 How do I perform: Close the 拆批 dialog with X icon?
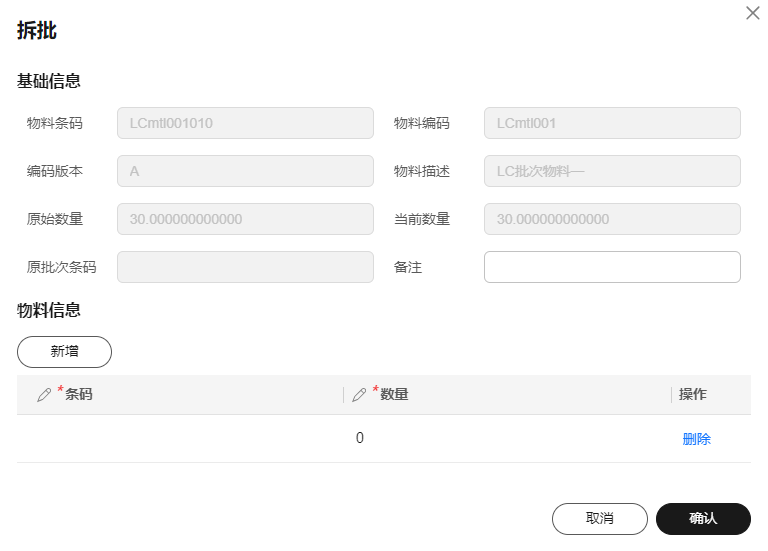coord(753,13)
